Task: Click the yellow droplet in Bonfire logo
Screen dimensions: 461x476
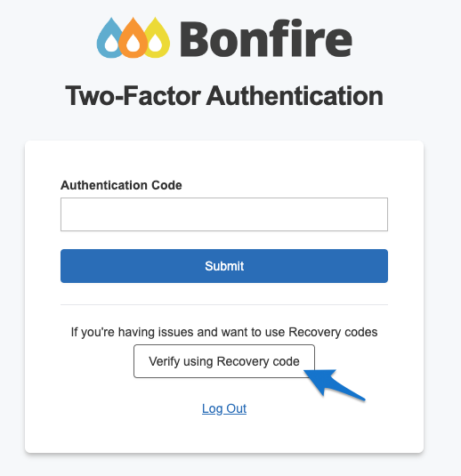Action: coord(158,37)
